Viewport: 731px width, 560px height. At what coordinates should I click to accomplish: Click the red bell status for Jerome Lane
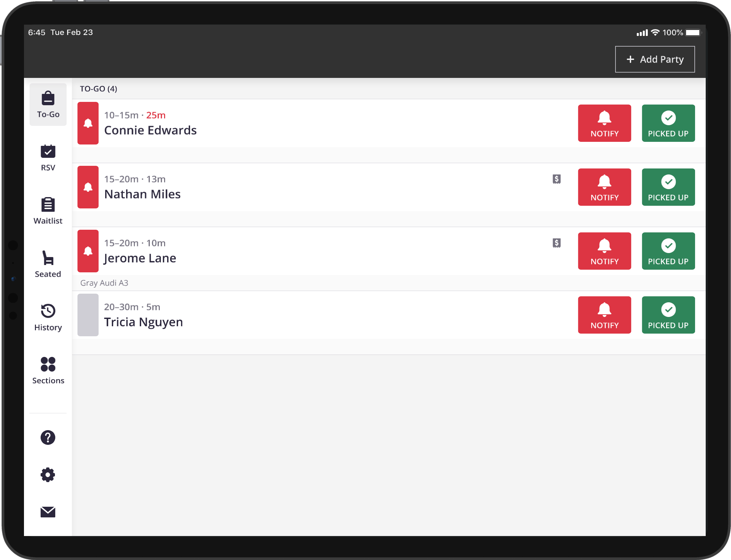(x=88, y=251)
